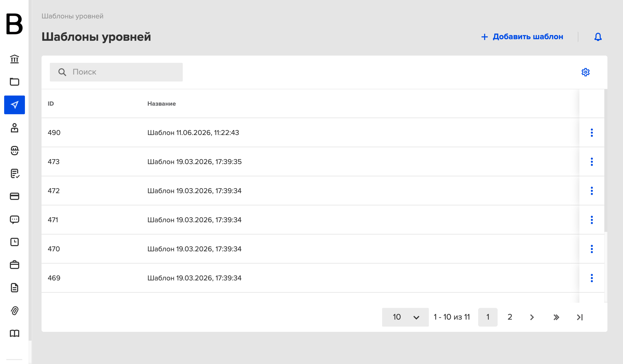The image size is (623, 364).
Task: Open the person badge sidebar icon
Action: point(15,128)
